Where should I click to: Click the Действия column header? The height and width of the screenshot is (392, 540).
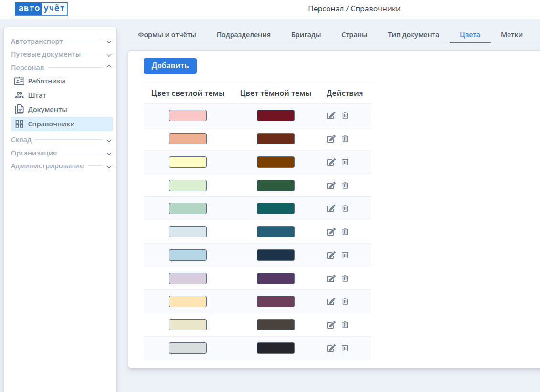[x=345, y=93]
